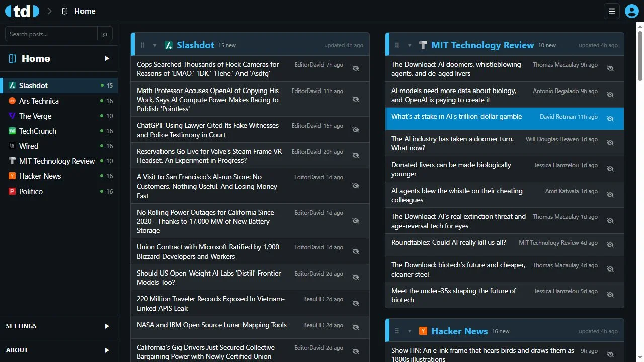Viewport: 644px width, 362px height.
Task: Select The Verge feed in sidebar
Action: pyautogui.click(x=59, y=116)
